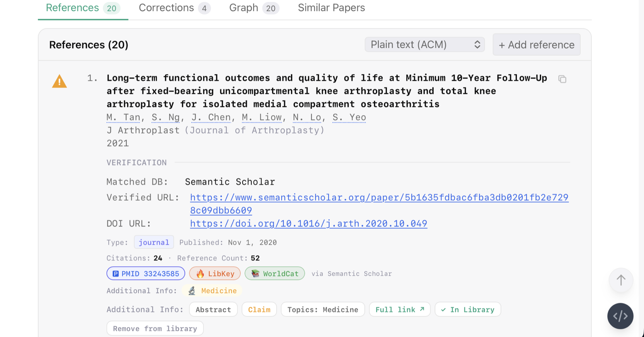Click author N. Lo
The height and width of the screenshot is (337, 644).
click(x=307, y=117)
